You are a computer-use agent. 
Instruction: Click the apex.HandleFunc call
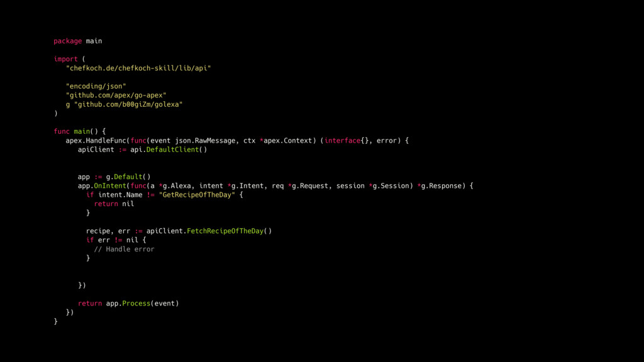[x=96, y=140]
